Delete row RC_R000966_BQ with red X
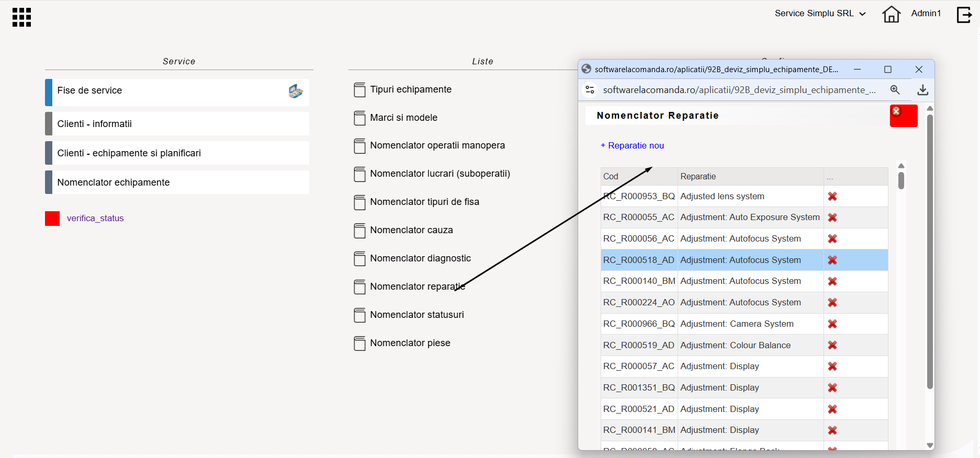 click(x=832, y=324)
